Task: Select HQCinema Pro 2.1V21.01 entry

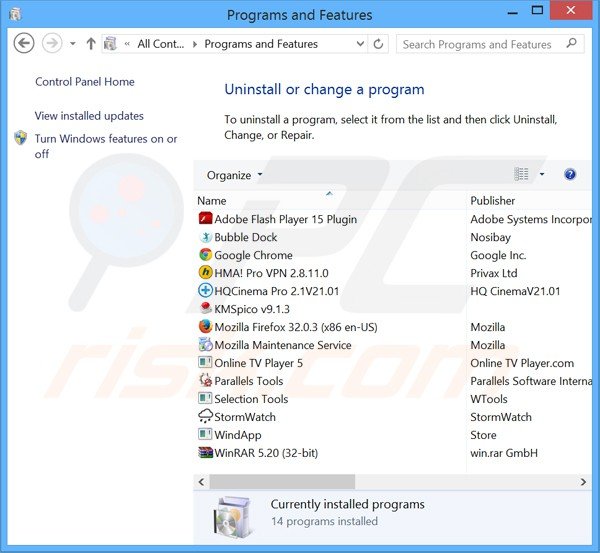Action: point(277,291)
